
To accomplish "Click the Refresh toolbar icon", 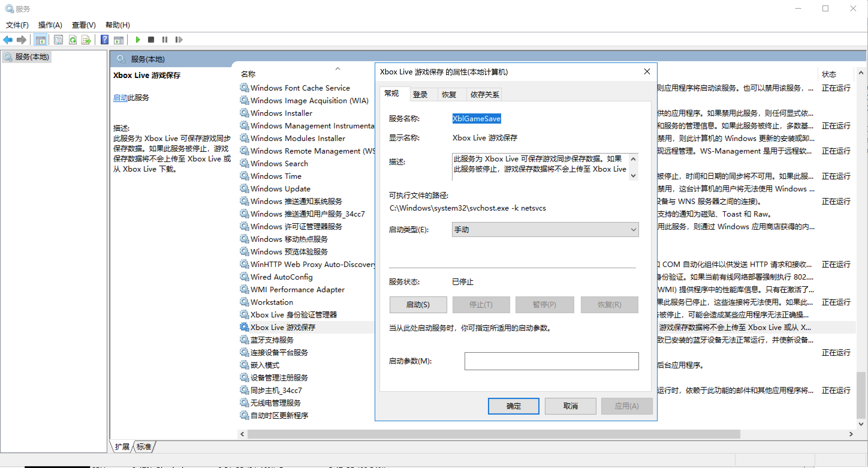I will pos(73,40).
